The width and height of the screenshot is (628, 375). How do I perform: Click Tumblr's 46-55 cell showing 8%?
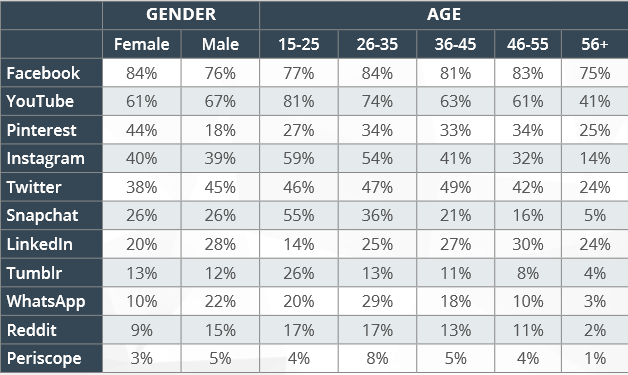[x=528, y=273]
